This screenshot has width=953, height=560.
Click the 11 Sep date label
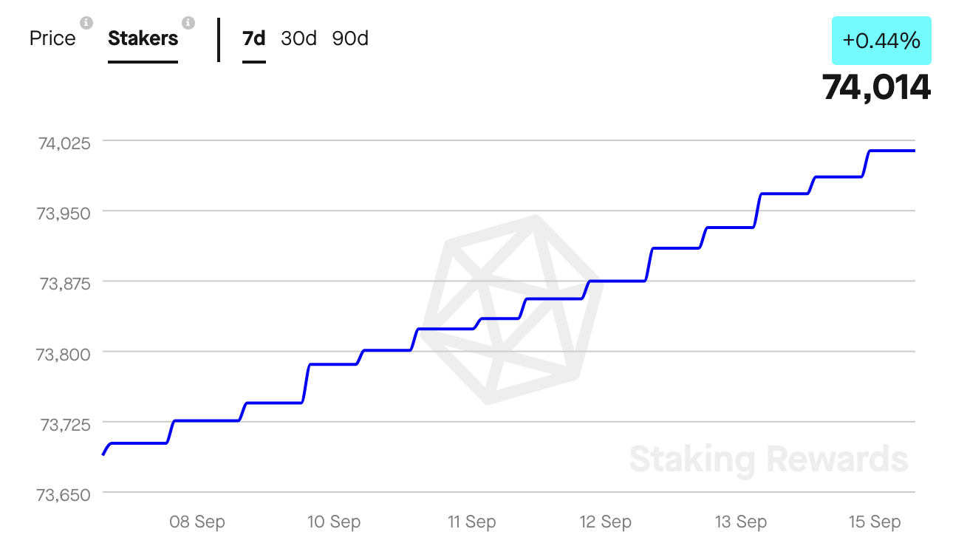tap(471, 522)
